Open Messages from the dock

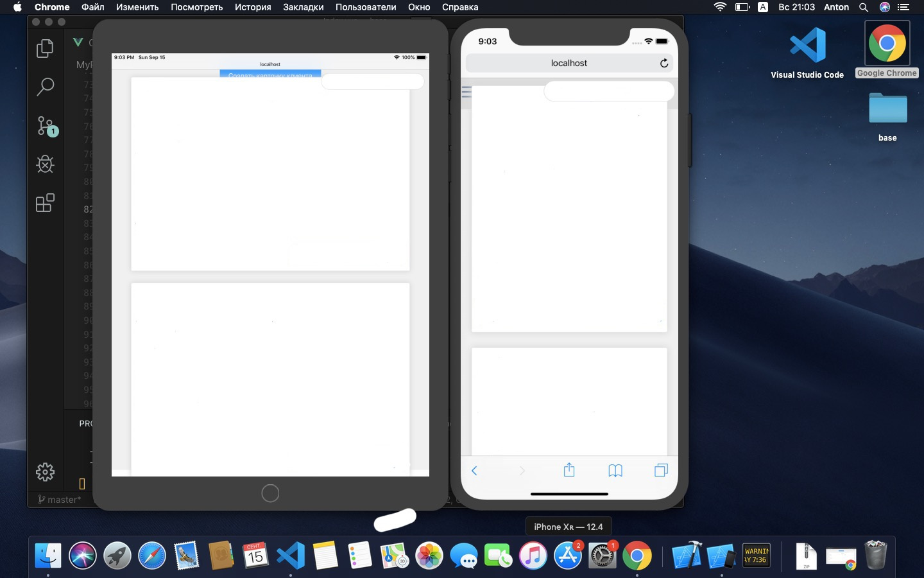coord(464,556)
